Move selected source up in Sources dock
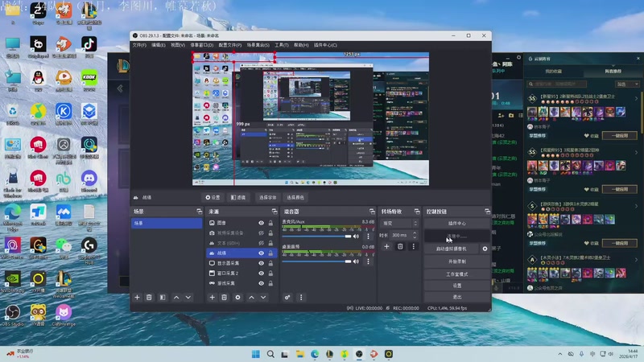Screen dimensions: 644x362 point(251,297)
